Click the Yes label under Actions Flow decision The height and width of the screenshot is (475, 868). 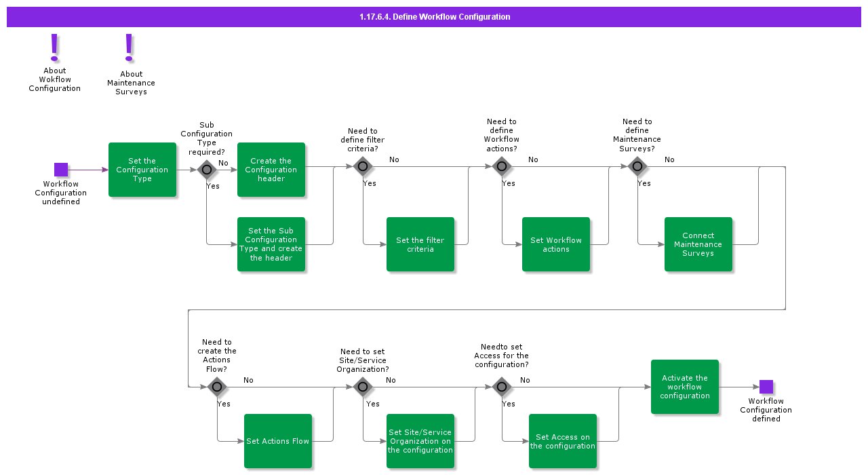point(224,404)
